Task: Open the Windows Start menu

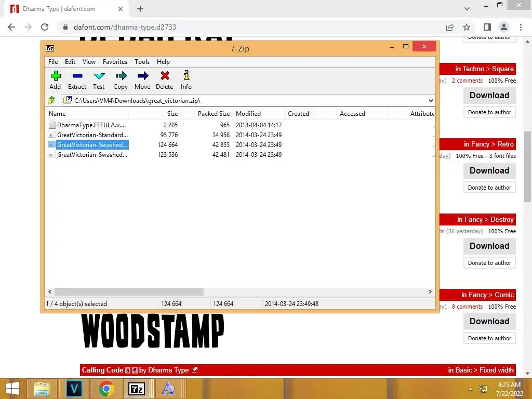Action: tap(12, 389)
